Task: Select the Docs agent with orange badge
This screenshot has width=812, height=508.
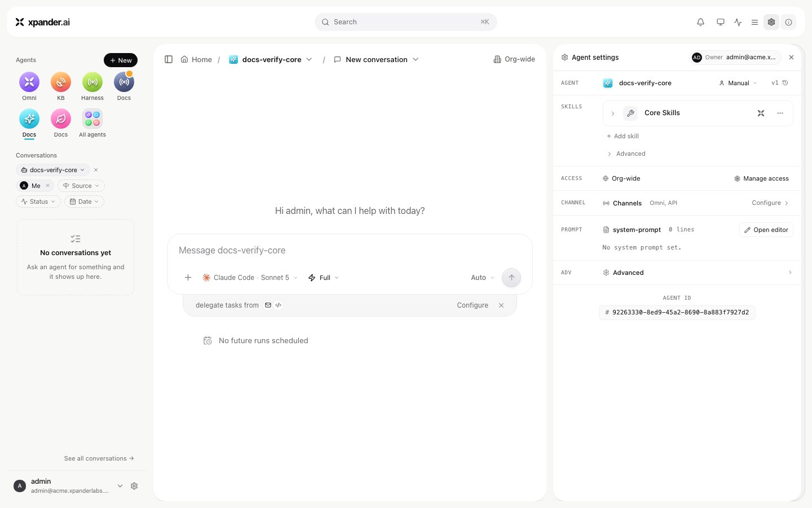Action: [x=124, y=82]
